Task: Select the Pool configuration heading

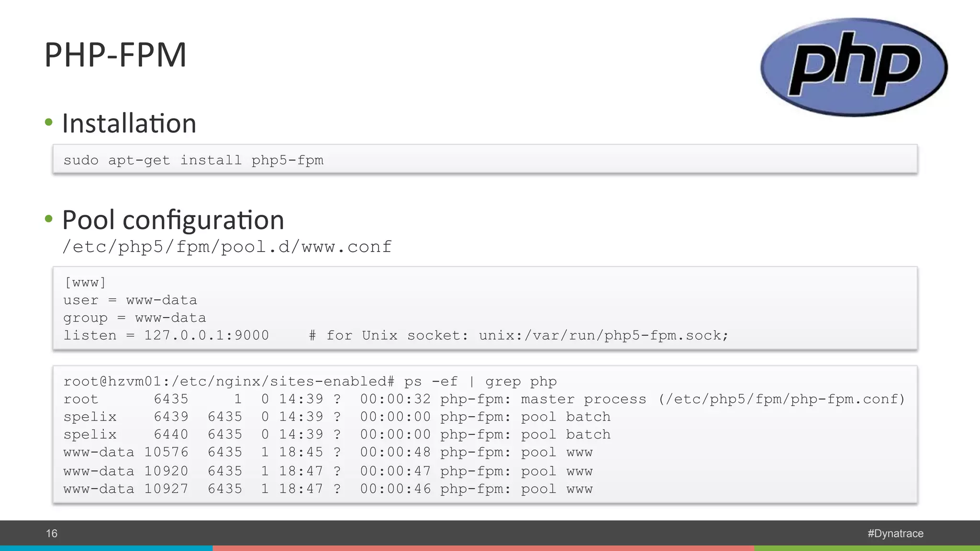Action: tap(173, 220)
